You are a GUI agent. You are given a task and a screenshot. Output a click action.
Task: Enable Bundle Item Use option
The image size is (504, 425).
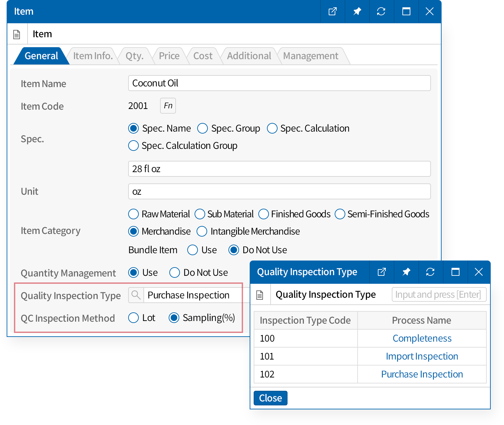click(x=193, y=250)
